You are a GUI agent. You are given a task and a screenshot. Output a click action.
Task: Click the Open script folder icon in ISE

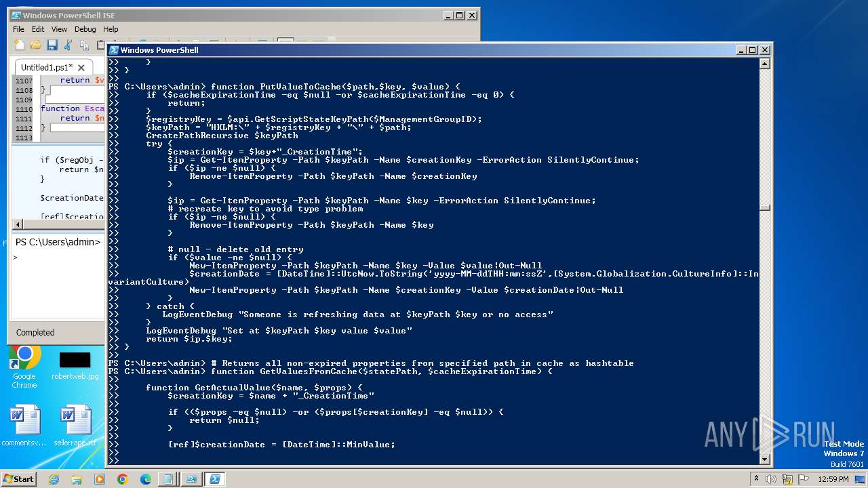(x=35, y=45)
